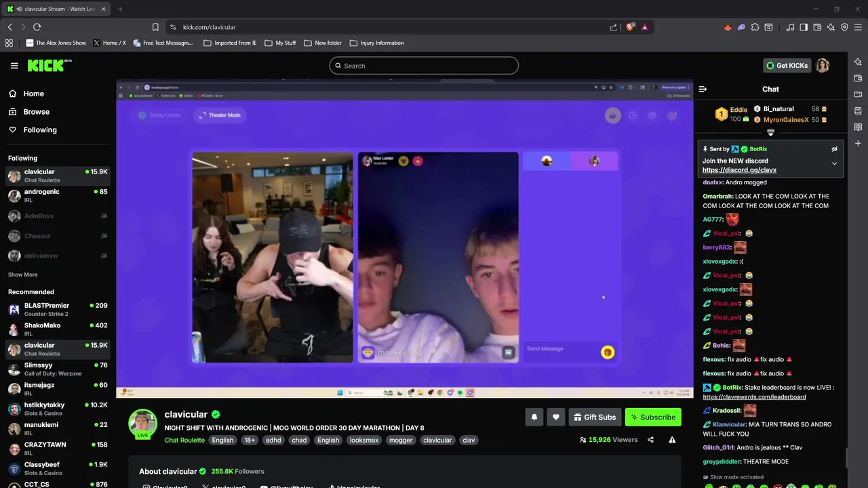The width and height of the screenshot is (868, 488).
Task: Expand the pinned message chevron
Action: tap(835, 163)
